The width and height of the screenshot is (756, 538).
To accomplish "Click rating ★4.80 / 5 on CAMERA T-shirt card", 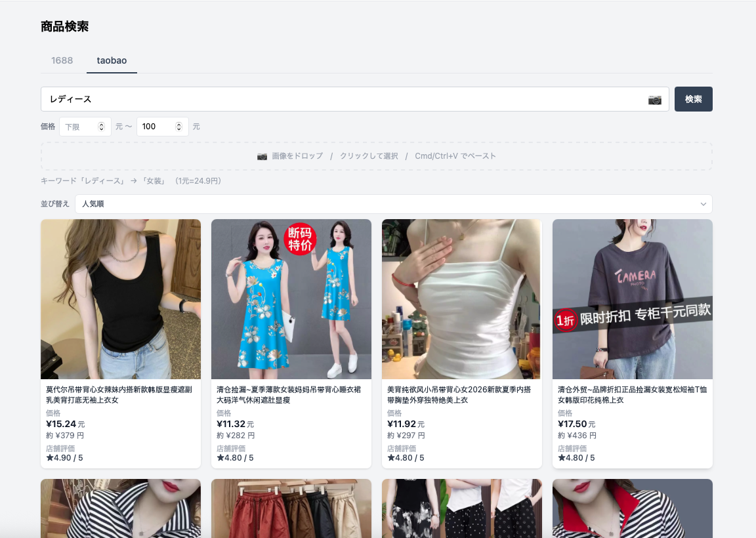I will click(x=577, y=458).
